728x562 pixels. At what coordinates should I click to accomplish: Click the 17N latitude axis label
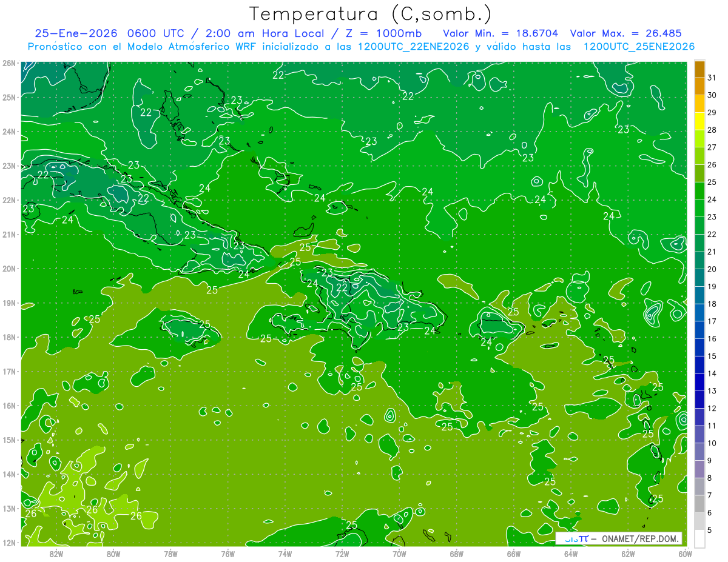(x=9, y=371)
